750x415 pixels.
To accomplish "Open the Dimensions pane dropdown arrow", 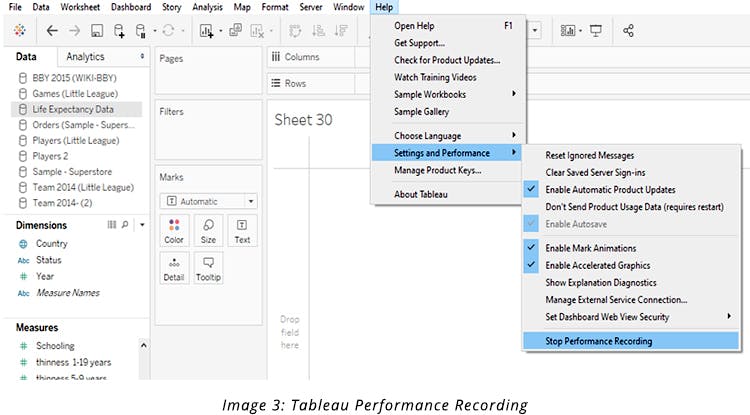I will 142,225.
